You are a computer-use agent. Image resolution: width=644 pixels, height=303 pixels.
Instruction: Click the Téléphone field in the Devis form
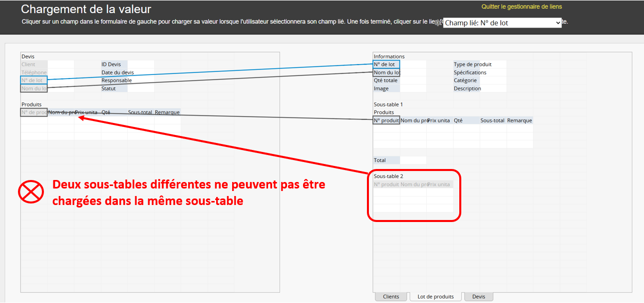pos(34,72)
